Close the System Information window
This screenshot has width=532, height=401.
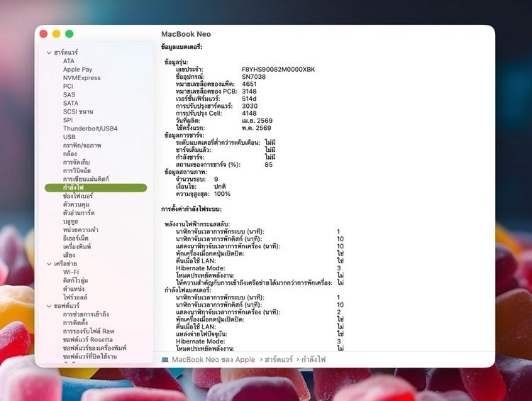point(43,34)
